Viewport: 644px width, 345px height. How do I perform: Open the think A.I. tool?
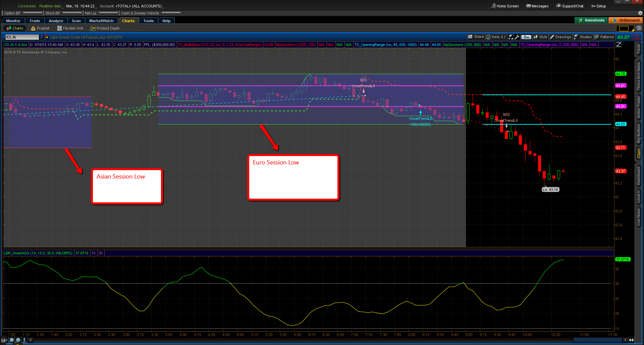click(496, 37)
